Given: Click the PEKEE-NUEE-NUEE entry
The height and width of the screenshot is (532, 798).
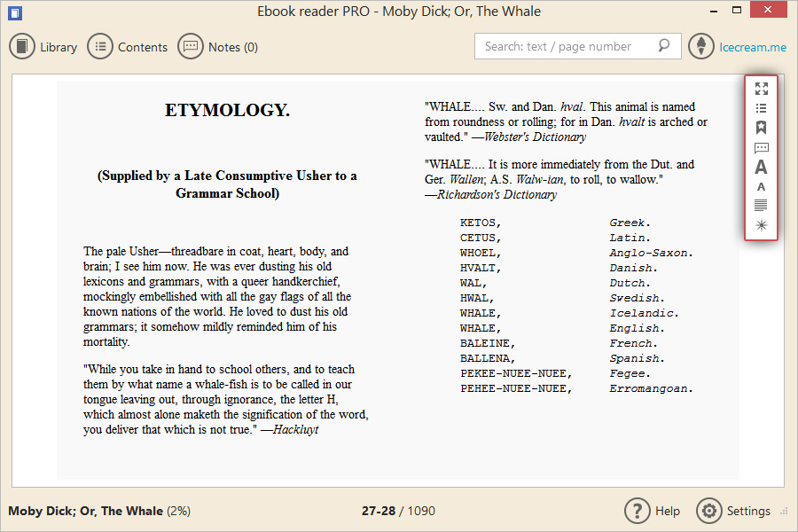Looking at the screenshot, I should tap(516, 373).
